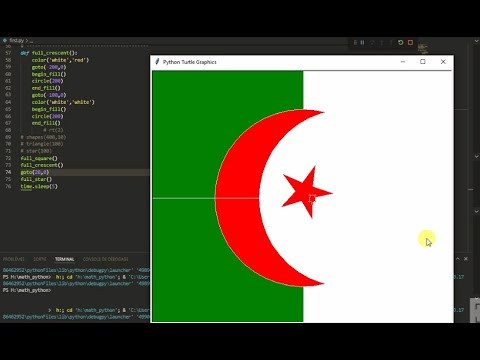Restart the debugger with green arrow icon
This screenshot has height=360, width=480.
401,43
